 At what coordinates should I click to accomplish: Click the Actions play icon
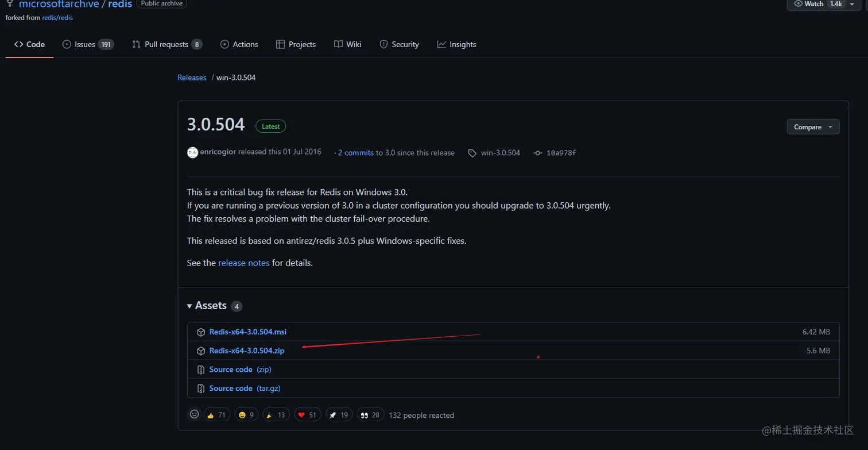(224, 44)
